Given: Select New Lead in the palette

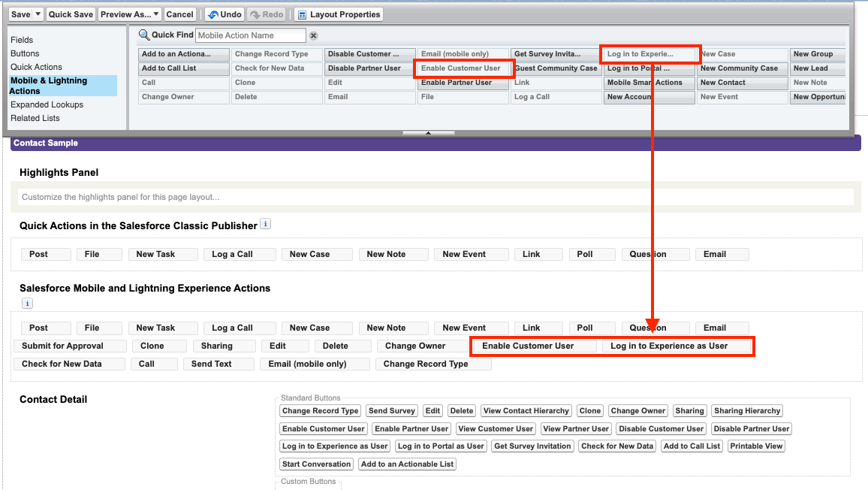Looking at the screenshot, I should (818, 68).
